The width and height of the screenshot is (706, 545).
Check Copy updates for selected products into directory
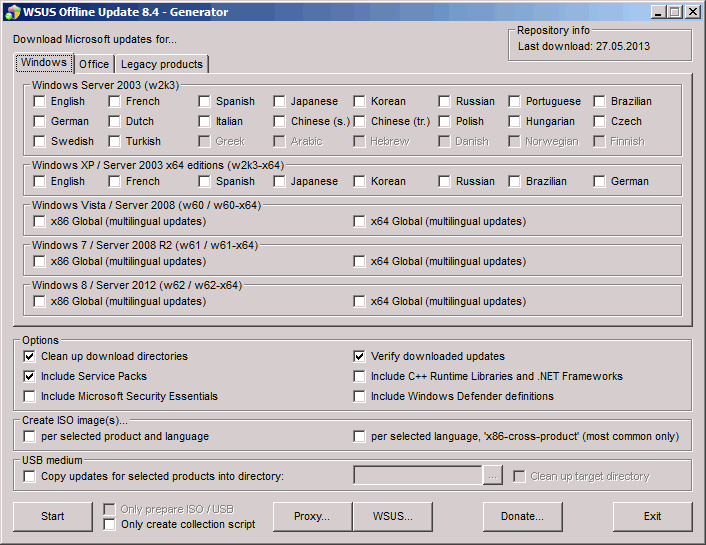30,476
